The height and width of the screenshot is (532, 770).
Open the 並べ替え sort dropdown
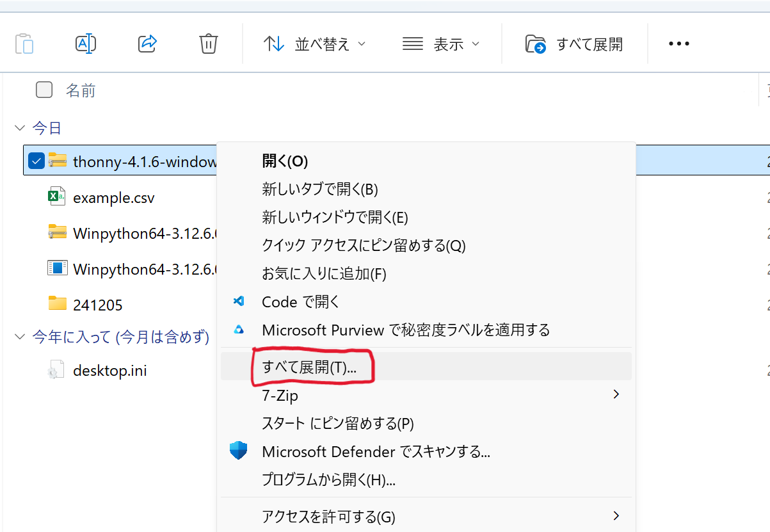[314, 44]
